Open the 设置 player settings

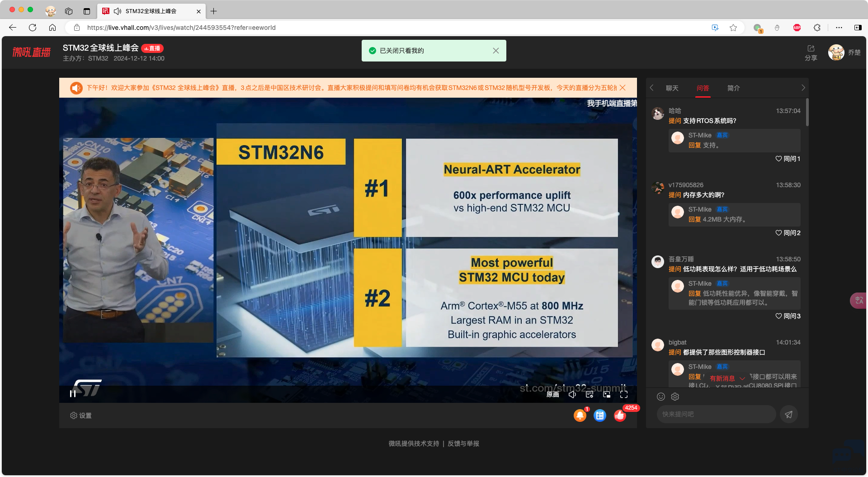81,416
